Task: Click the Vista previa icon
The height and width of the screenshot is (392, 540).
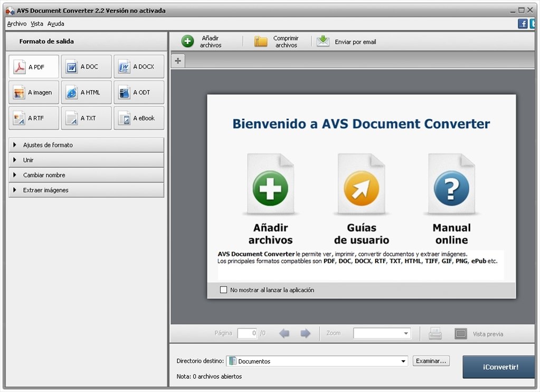Action: (x=461, y=333)
